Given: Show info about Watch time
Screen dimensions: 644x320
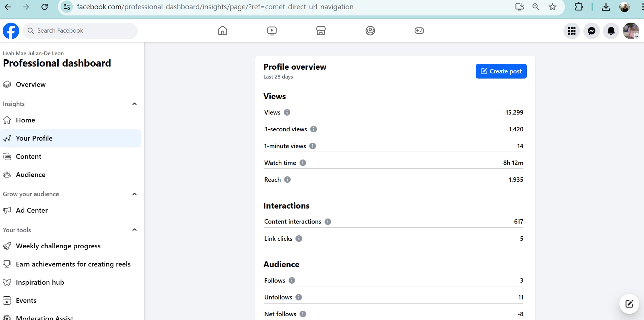Looking at the screenshot, I should [303, 163].
